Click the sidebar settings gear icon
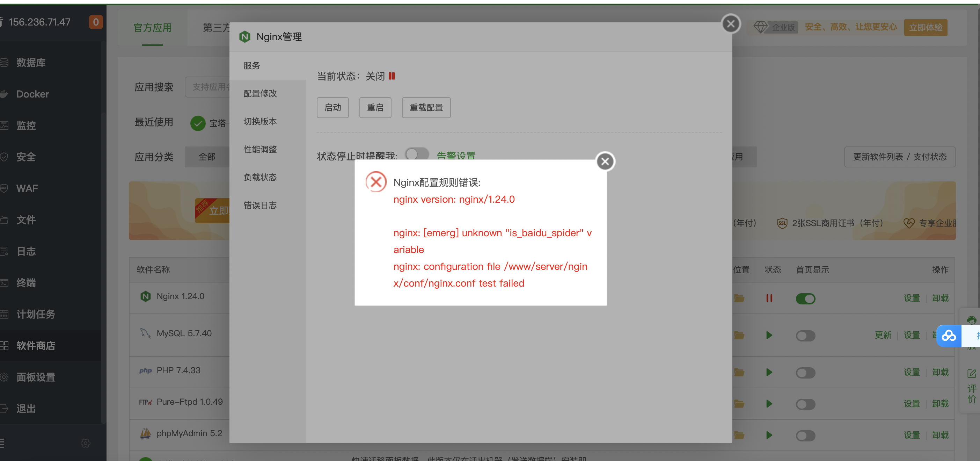The height and width of the screenshot is (461, 980). click(85, 443)
